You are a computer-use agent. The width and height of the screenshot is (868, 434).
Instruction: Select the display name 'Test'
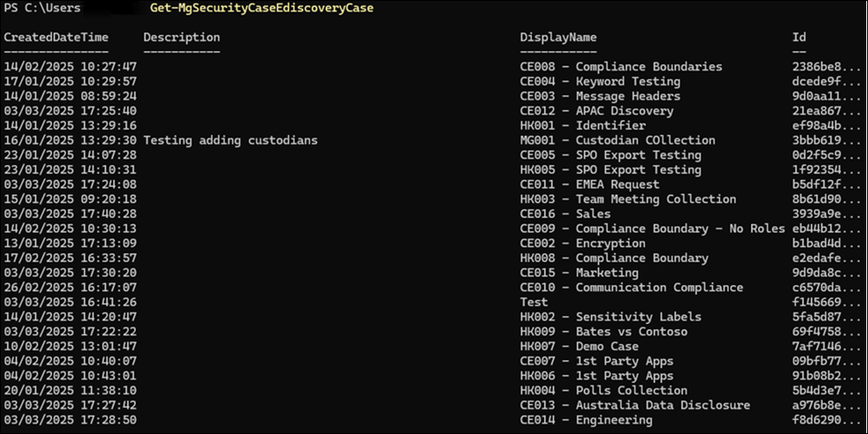(x=534, y=302)
